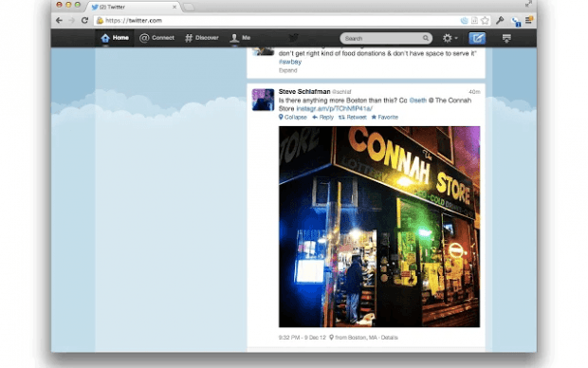Open the settings gear dropdown
Screen dimensions: 588x368
450,38
